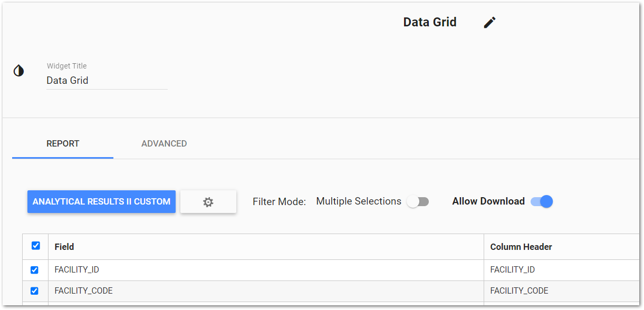This screenshot has height=310, width=644.
Task: Click the Field column heading
Action: coord(64,246)
